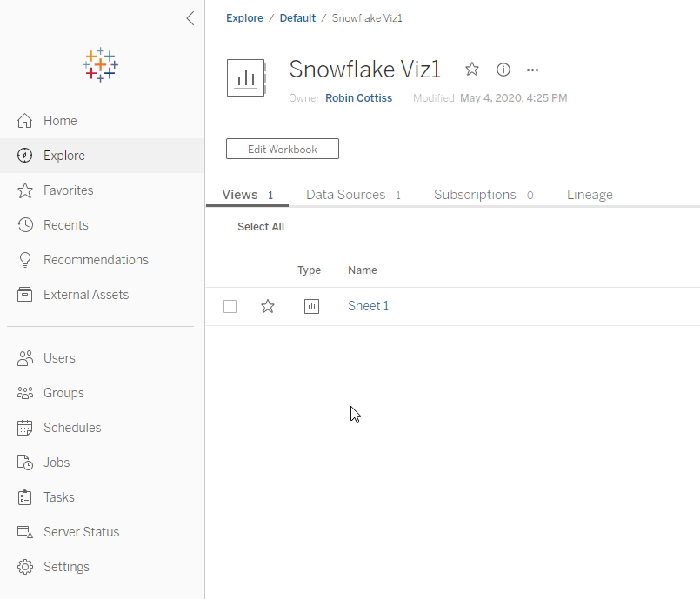The width and height of the screenshot is (700, 599).
Task: Open Settings gear icon
Action: (24, 567)
